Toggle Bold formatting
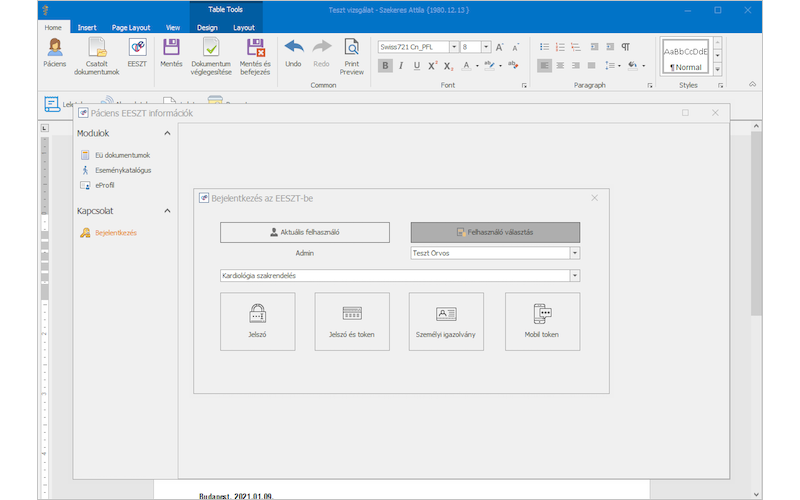Screen dimensions: 800x500 386,66
